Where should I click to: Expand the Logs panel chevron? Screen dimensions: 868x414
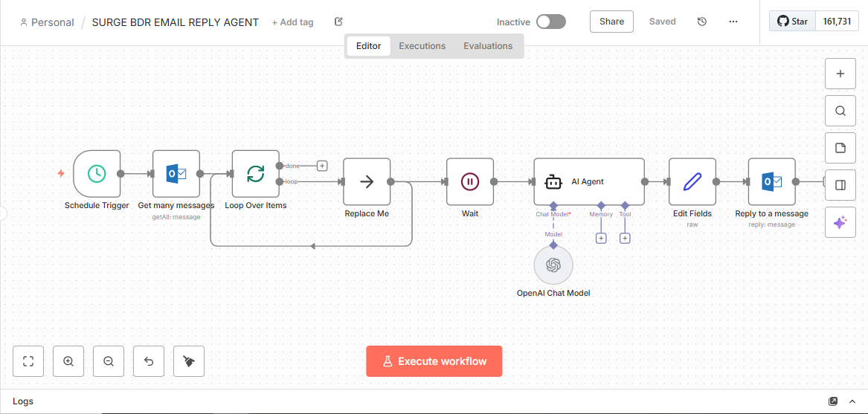click(x=852, y=401)
